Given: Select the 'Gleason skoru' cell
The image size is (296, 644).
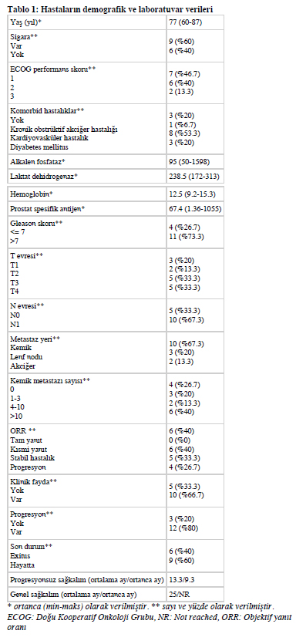Looking at the screenshot, I should pos(87,232).
